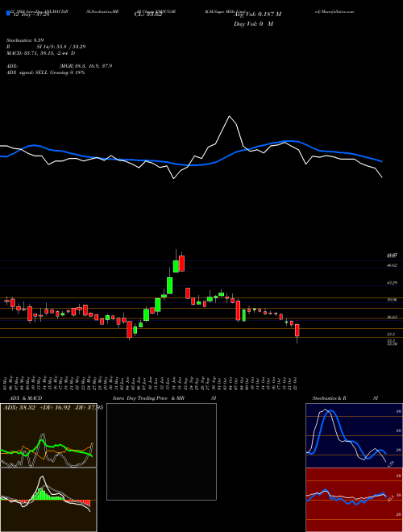Select the "Day Vol: 0 M" text

(253, 24)
